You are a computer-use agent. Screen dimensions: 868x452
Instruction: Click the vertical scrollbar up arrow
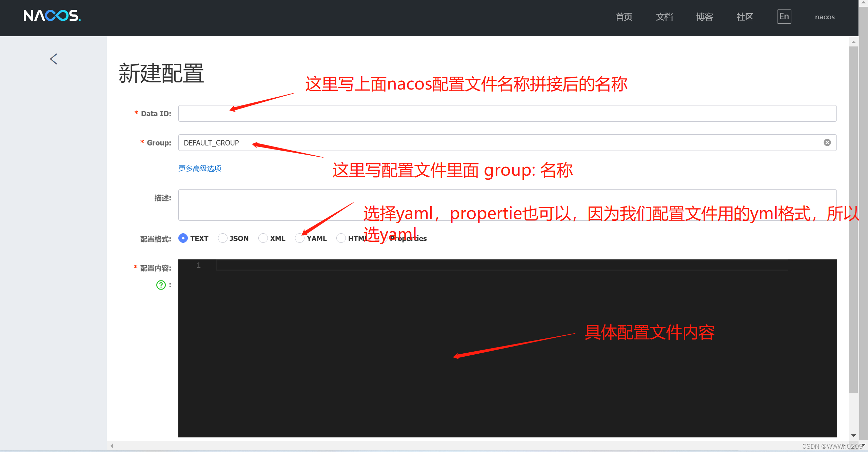point(853,42)
